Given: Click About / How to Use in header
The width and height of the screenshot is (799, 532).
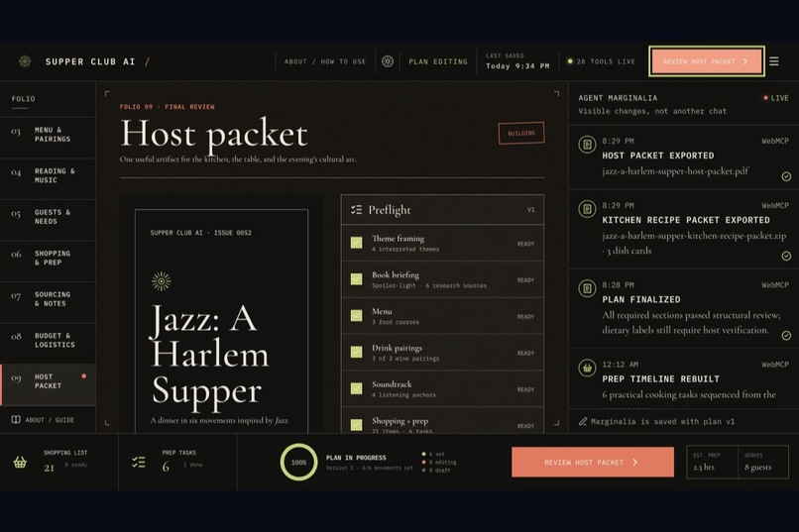Looking at the screenshot, I should [325, 61].
